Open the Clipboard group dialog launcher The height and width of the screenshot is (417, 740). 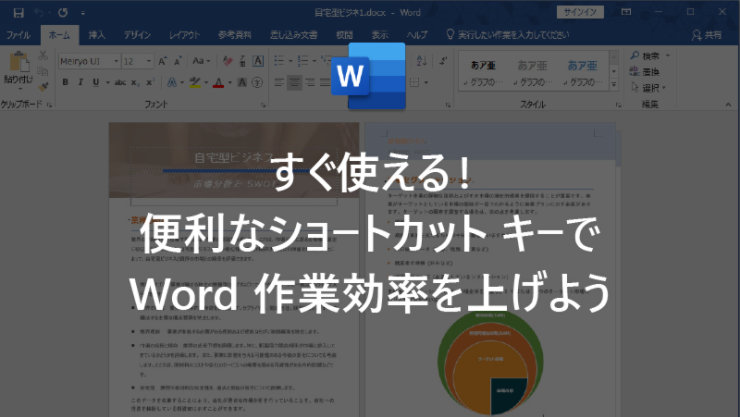pos(49,105)
